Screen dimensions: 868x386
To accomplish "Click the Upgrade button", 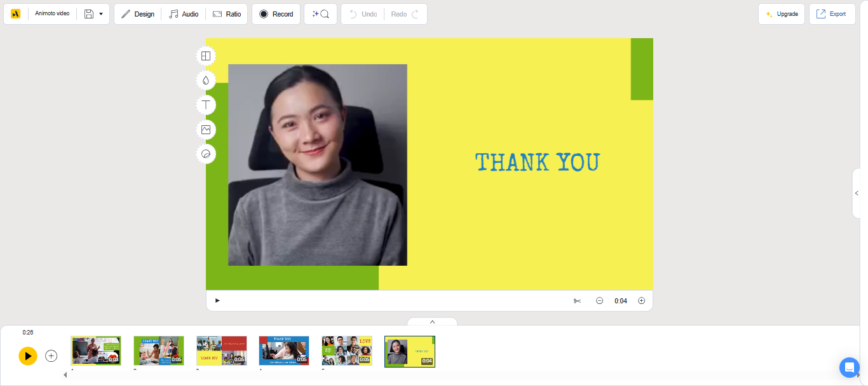I will [x=782, y=14].
